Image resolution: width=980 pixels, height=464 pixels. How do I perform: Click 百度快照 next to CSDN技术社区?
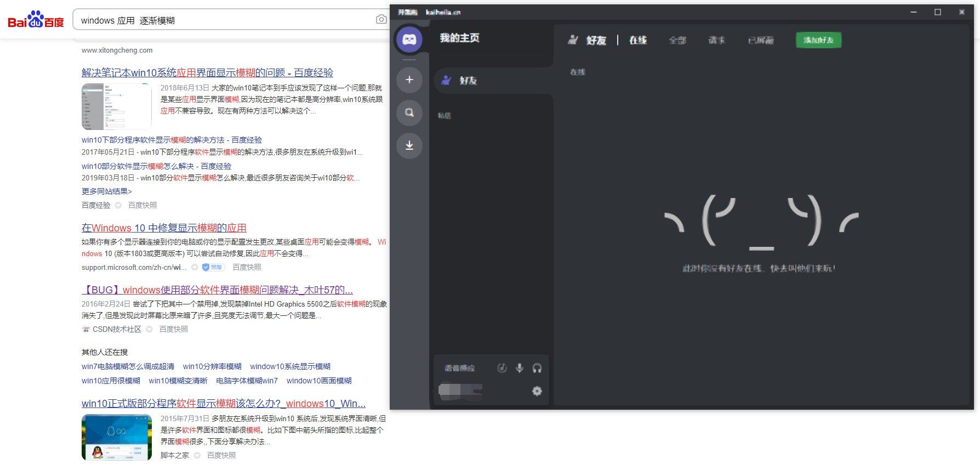pyautogui.click(x=174, y=329)
